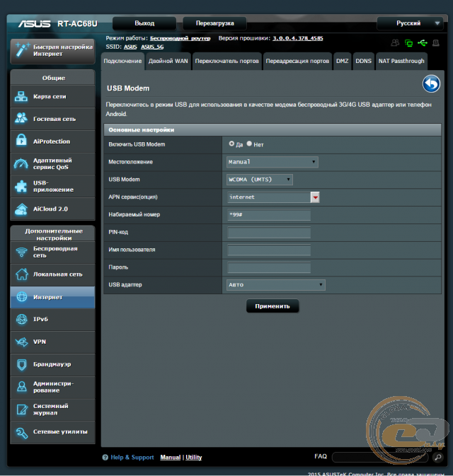Click the Выход logout button
The image size is (453, 476).
click(144, 23)
